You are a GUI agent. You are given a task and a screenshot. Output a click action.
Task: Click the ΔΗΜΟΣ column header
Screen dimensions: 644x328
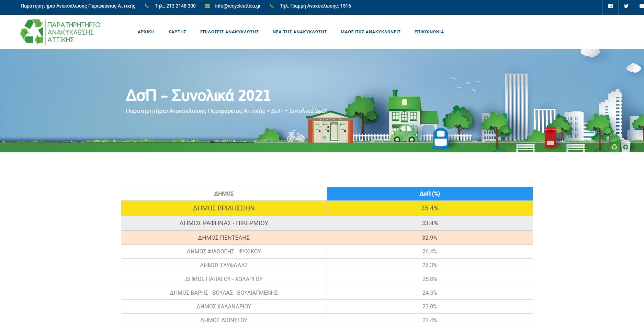click(x=224, y=194)
